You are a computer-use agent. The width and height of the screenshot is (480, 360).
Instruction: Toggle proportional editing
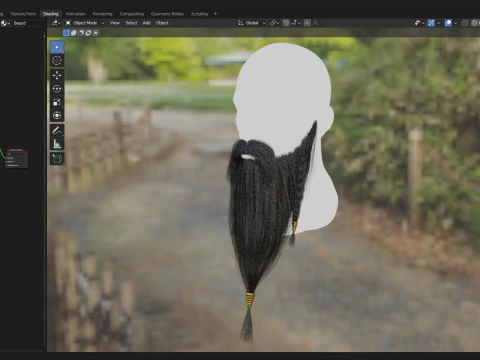(307, 23)
